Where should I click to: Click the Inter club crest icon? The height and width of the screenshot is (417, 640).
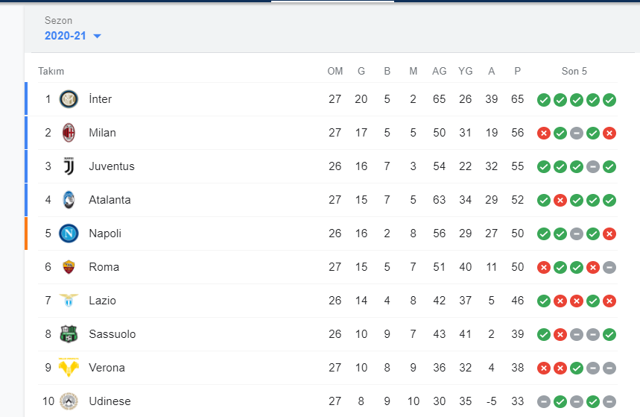pos(69,99)
